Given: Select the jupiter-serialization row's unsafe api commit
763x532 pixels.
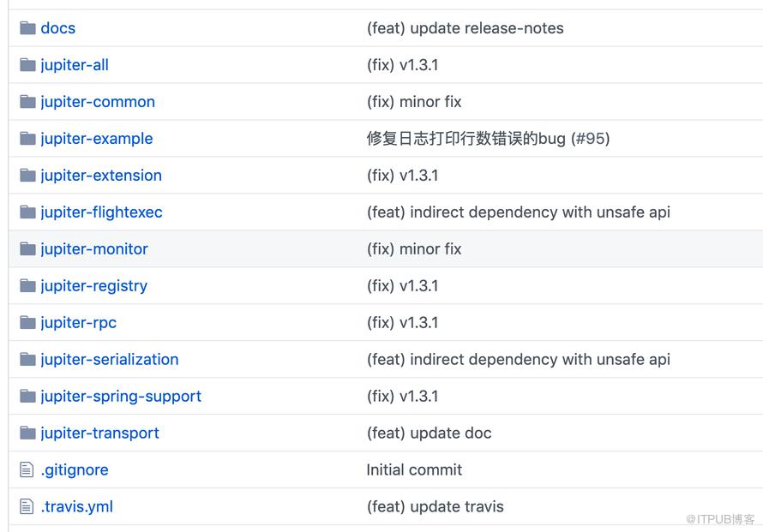Looking at the screenshot, I should [x=519, y=359].
